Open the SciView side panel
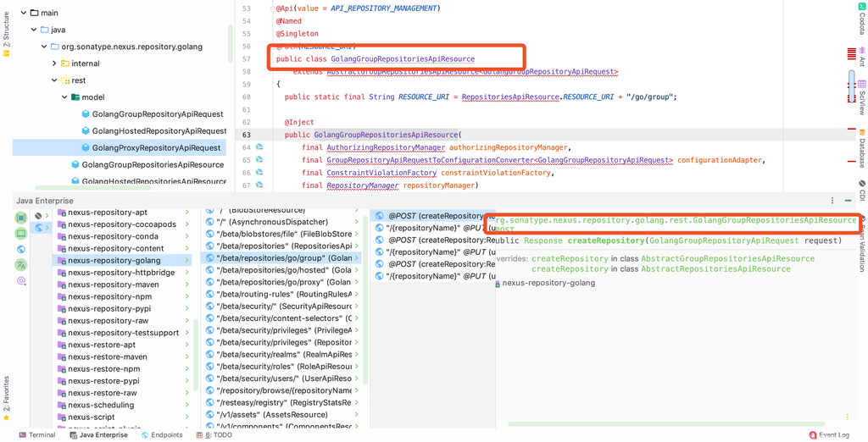The height and width of the screenshot is (442, 868). pyautogui.click(x=861, y=96)
